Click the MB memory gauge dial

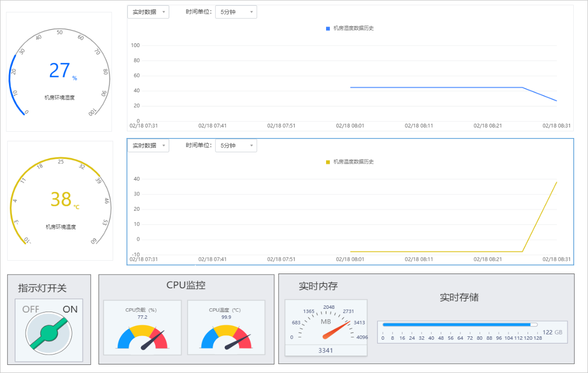tap(326, 324)
